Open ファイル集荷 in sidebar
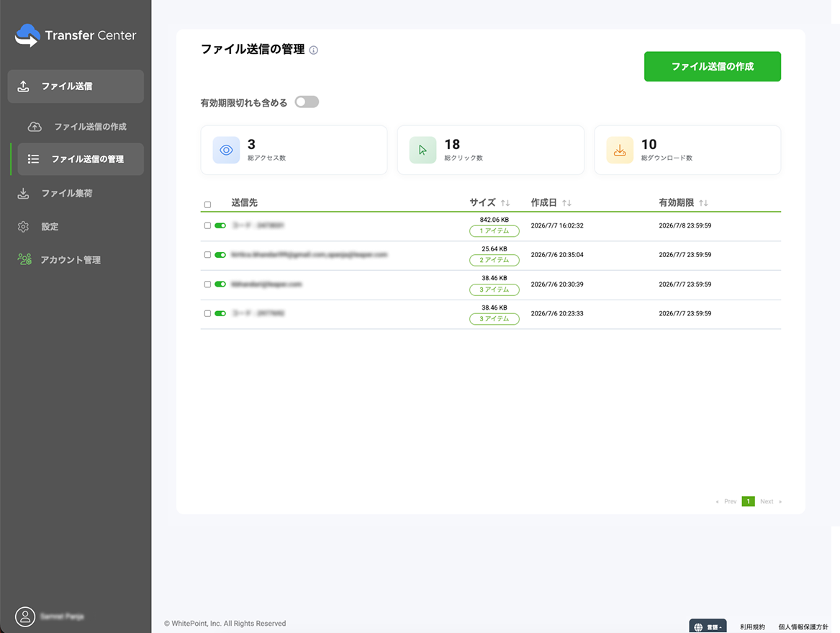840x633 pixels. pos(66,194)
